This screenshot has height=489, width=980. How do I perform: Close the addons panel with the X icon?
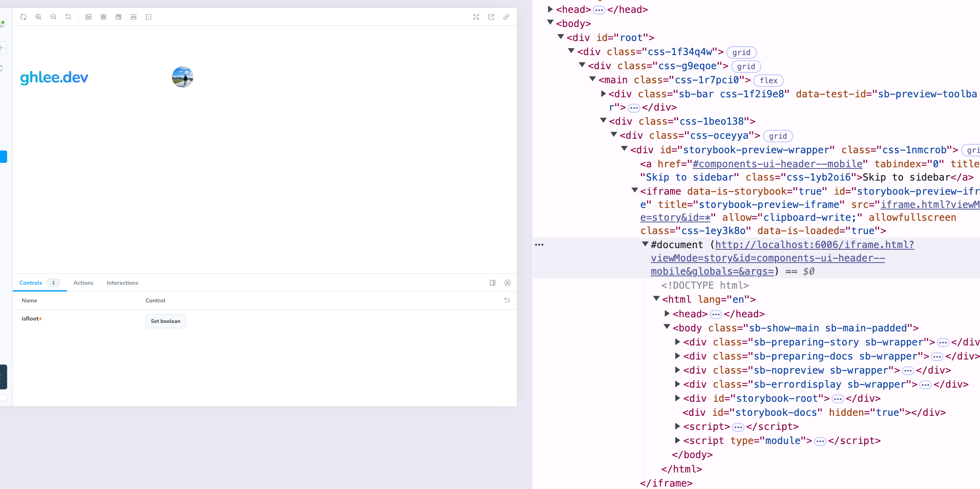508,283
